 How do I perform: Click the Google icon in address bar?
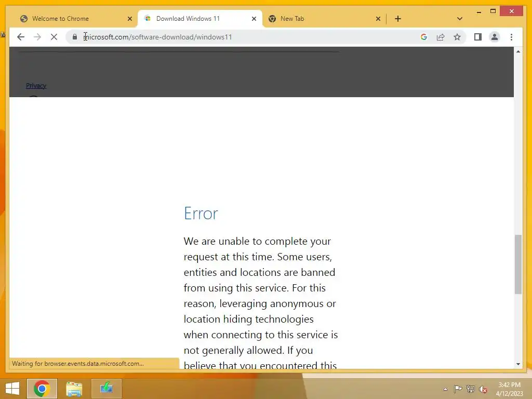click(424, 37)
